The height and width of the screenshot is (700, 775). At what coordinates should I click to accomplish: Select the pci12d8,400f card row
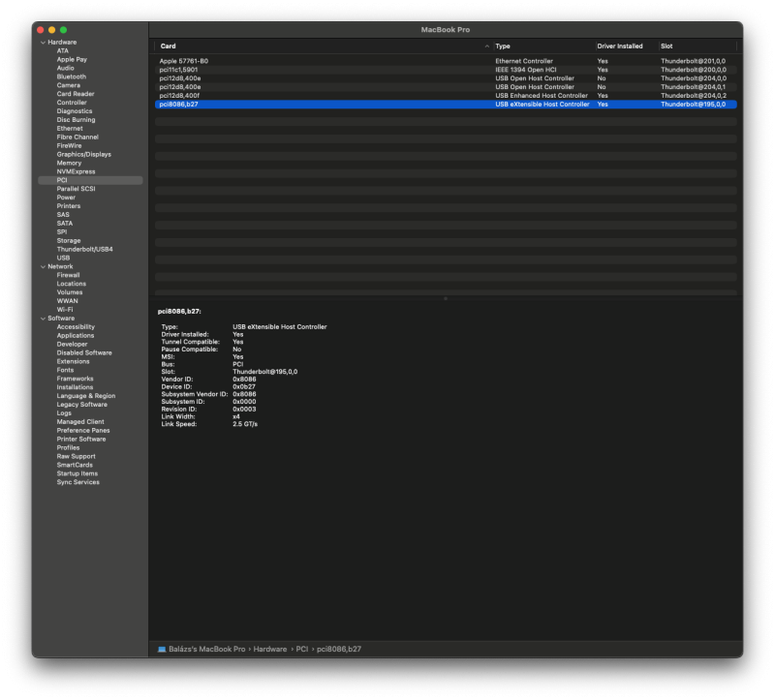446,96
